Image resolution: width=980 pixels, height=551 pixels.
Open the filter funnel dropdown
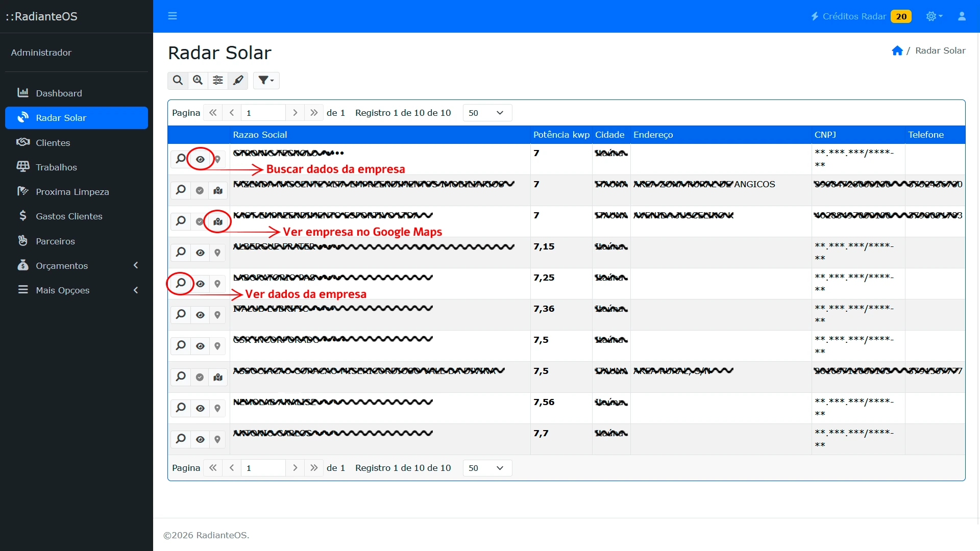tap(266, 80)
